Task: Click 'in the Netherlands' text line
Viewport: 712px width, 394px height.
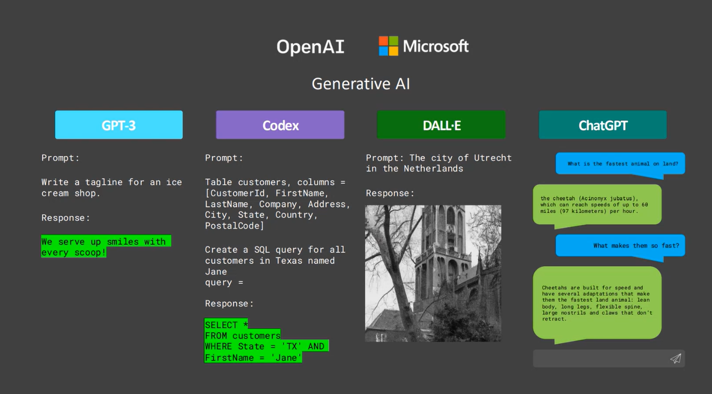Action: 415,169
